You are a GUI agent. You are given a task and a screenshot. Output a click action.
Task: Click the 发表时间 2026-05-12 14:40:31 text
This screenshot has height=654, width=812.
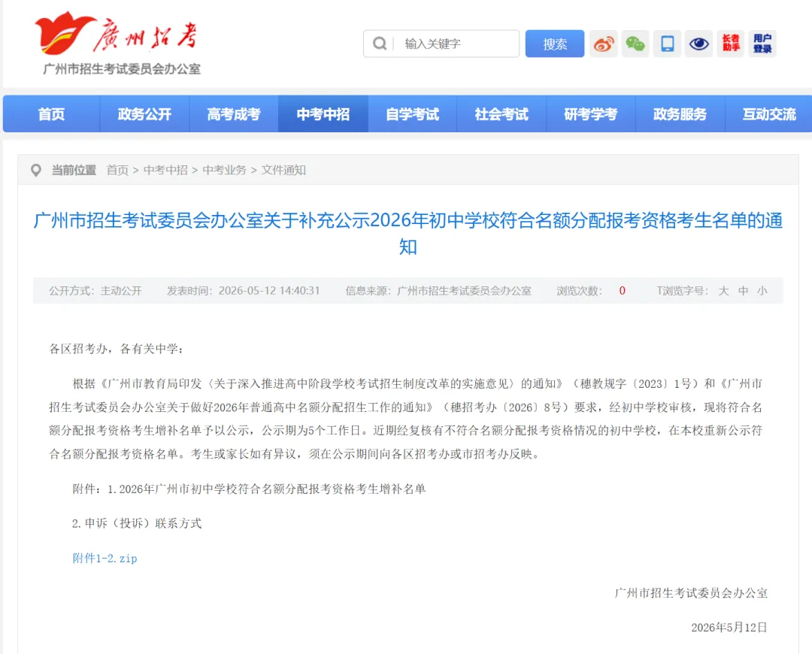(244, 291)
